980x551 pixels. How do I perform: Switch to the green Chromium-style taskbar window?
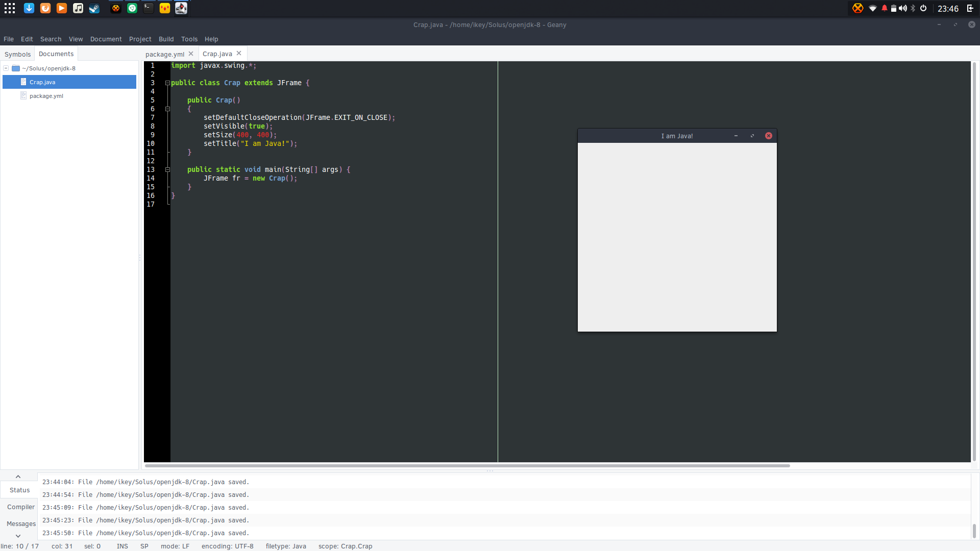pos(132,8)
